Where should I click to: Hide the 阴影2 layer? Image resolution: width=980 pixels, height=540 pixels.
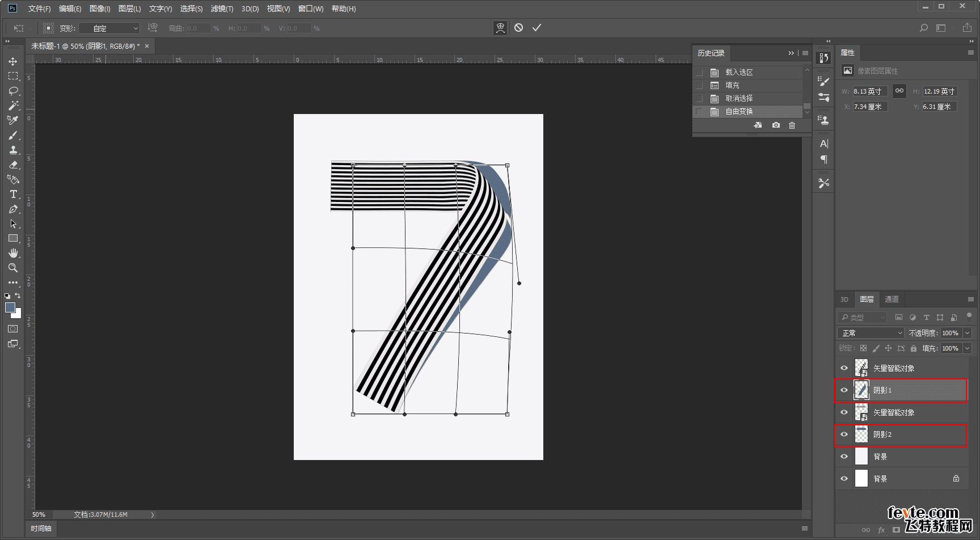(844, 434)
